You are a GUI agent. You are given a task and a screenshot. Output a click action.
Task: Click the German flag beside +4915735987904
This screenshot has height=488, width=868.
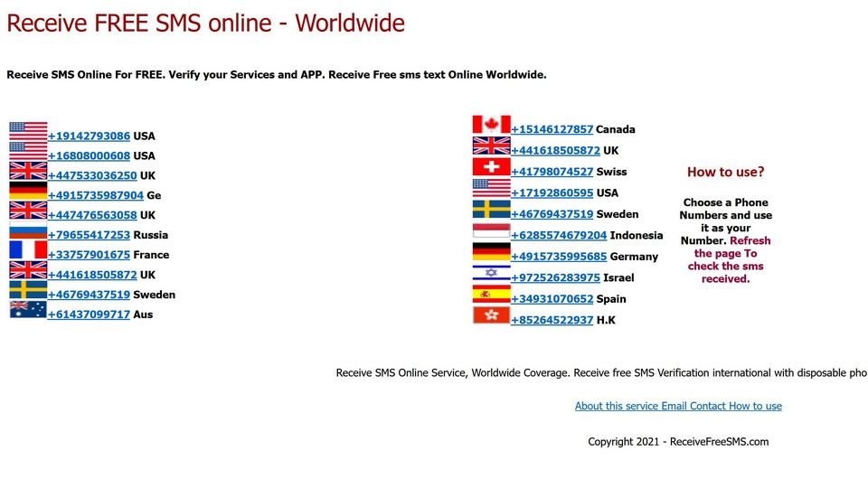28,191
